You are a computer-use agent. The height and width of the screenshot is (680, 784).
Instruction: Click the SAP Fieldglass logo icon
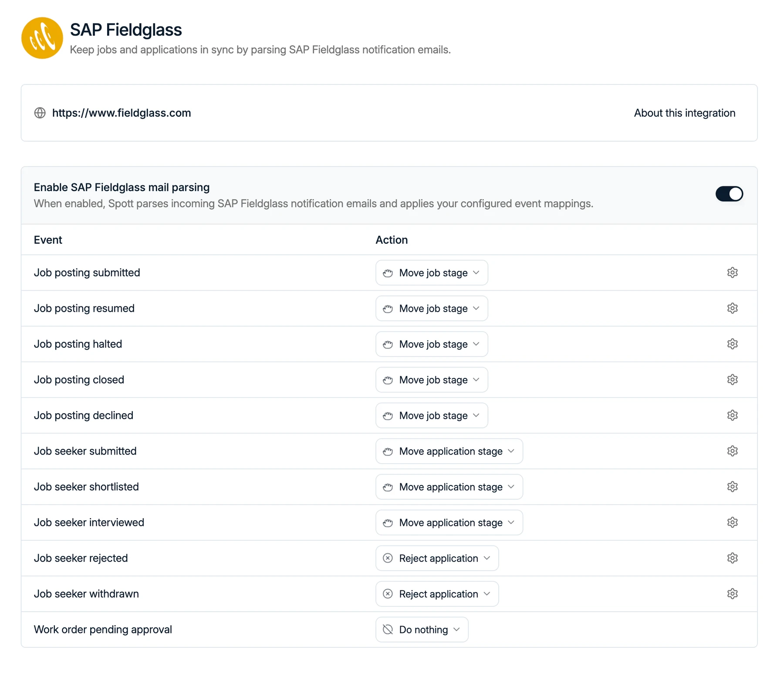[42, 38]
